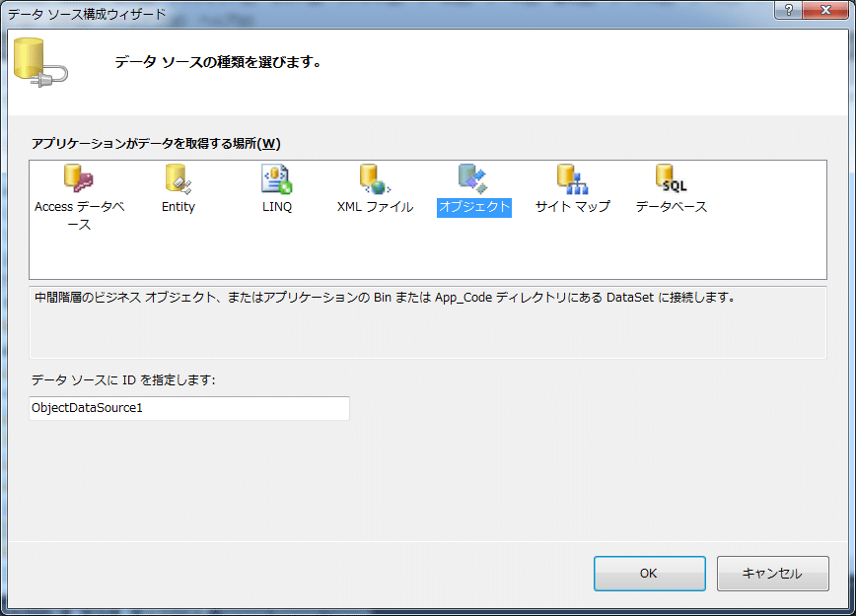Confirm the wizard with OK
This screenshot has width=856, height=616.
[x=649, y=573]
